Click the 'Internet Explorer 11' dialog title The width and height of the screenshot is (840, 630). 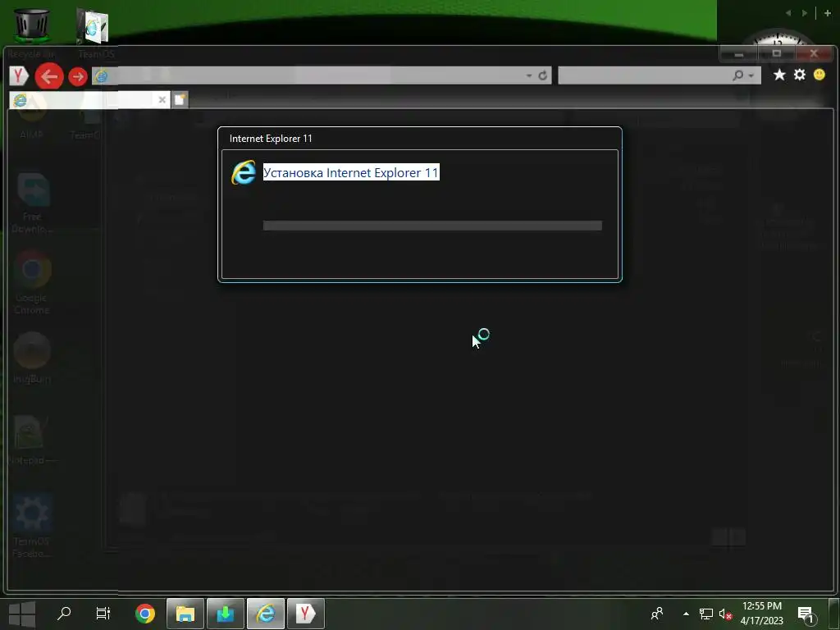(271, 139)
